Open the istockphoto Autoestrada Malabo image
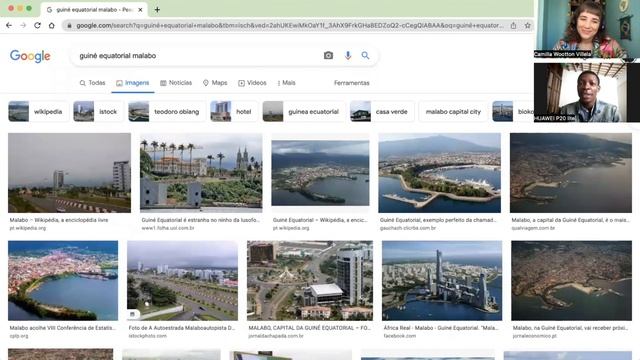 (182, 280)
